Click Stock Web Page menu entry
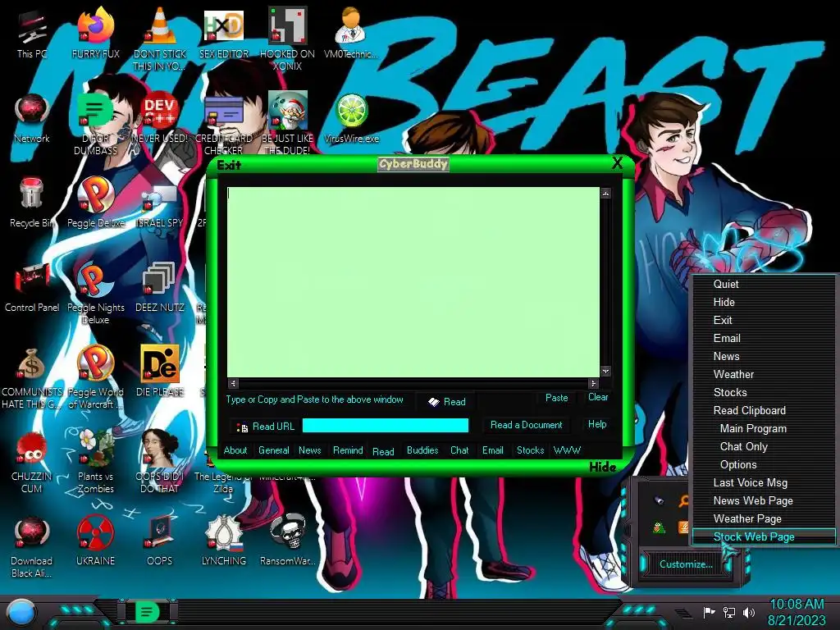The height and width of the screenshot is (630, 840). click(765, 536)
